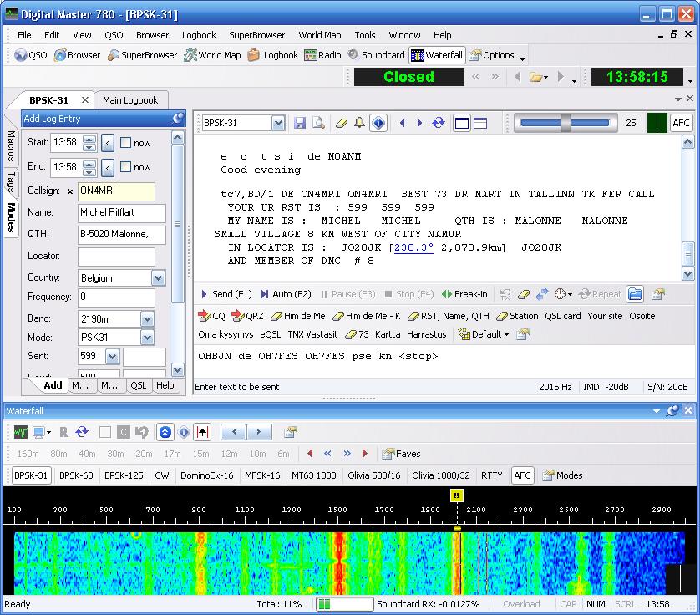Enable the Start time now checkbox
Viewport: 700px width, 615px height.
click(126, 143)
